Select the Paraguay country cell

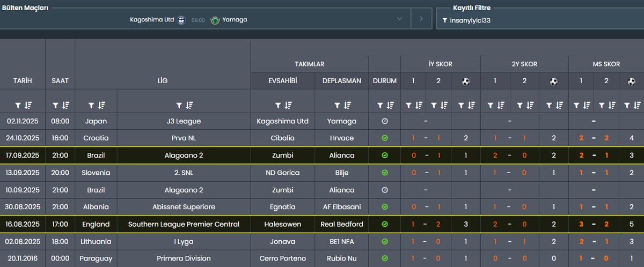coord(96,258)
